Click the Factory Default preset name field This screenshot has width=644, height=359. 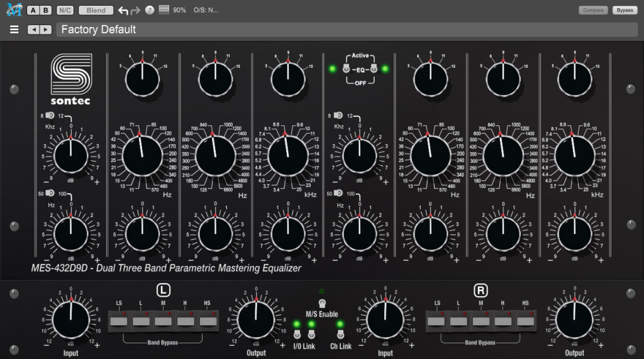point(347,30)
